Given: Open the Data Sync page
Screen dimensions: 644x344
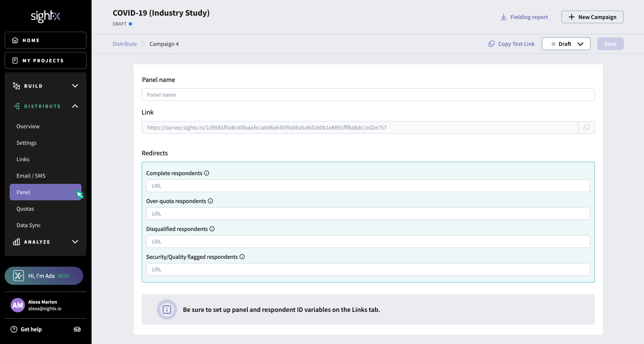Looking at the screenshot, I should pos(29,225).
